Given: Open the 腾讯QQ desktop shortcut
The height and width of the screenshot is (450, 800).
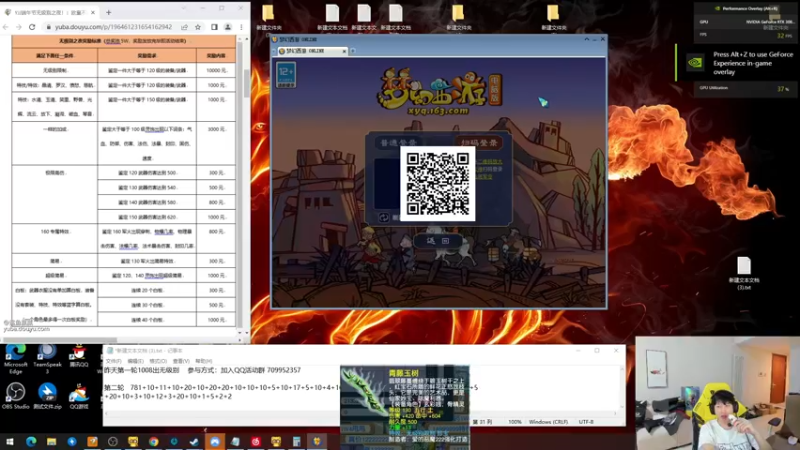Looking at the screenshot, I should (79, 357).
